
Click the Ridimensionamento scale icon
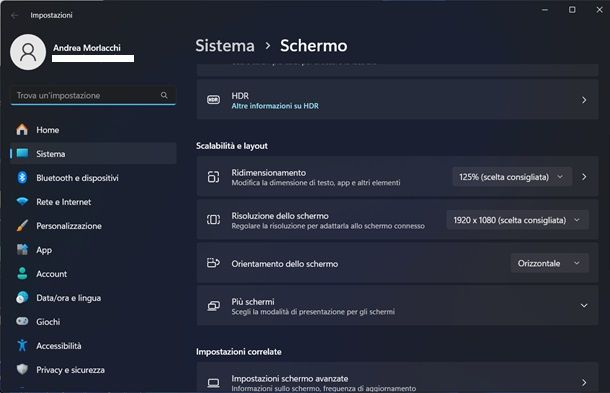click(213, 177)
